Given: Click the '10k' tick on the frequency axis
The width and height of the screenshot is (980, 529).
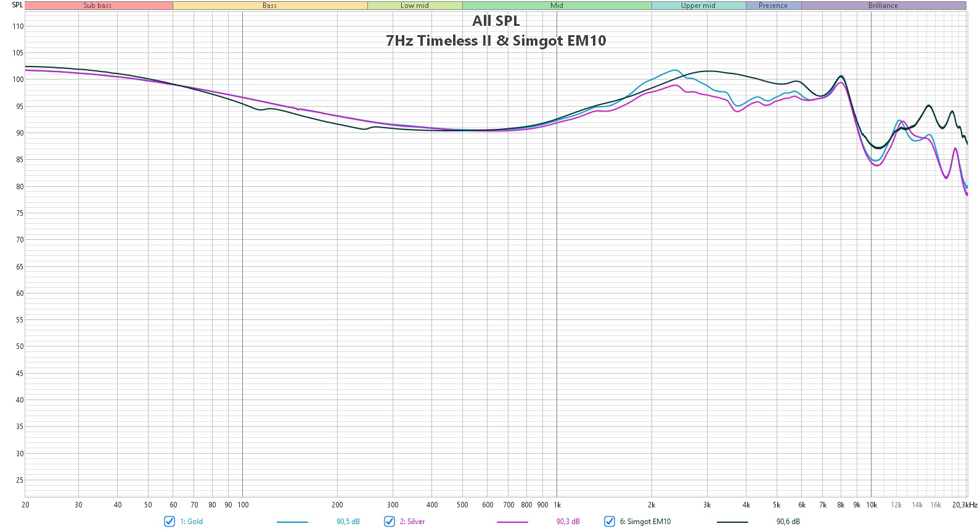Looking at the screenshot, I should click(872, 505).
